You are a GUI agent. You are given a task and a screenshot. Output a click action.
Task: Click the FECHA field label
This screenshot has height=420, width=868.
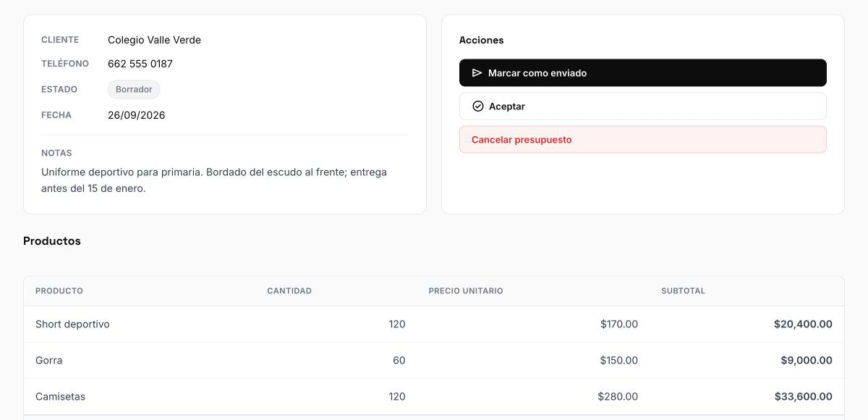click(x=56, y=115)
